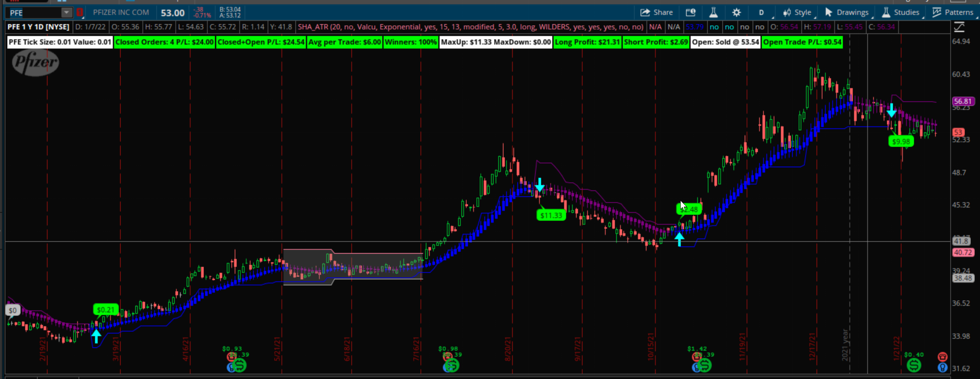Click the cyan down arrow sell signal near $11.33

[x=540, y=185]
